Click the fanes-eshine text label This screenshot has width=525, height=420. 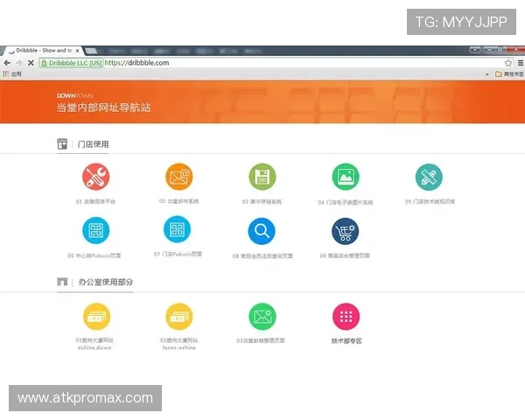click(x=179, y=347)
